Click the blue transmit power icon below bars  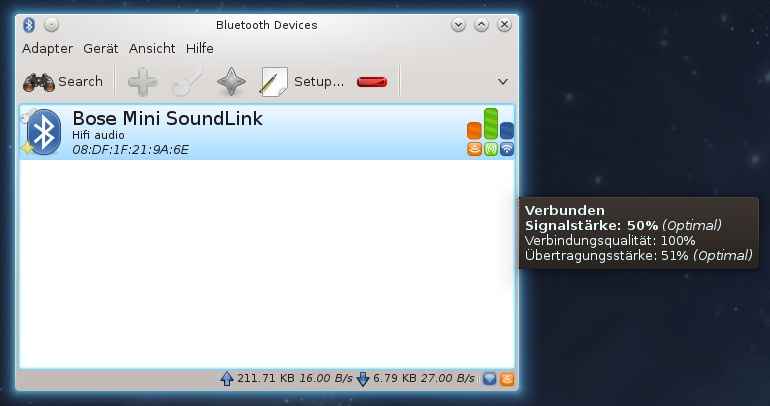[507, 149]
